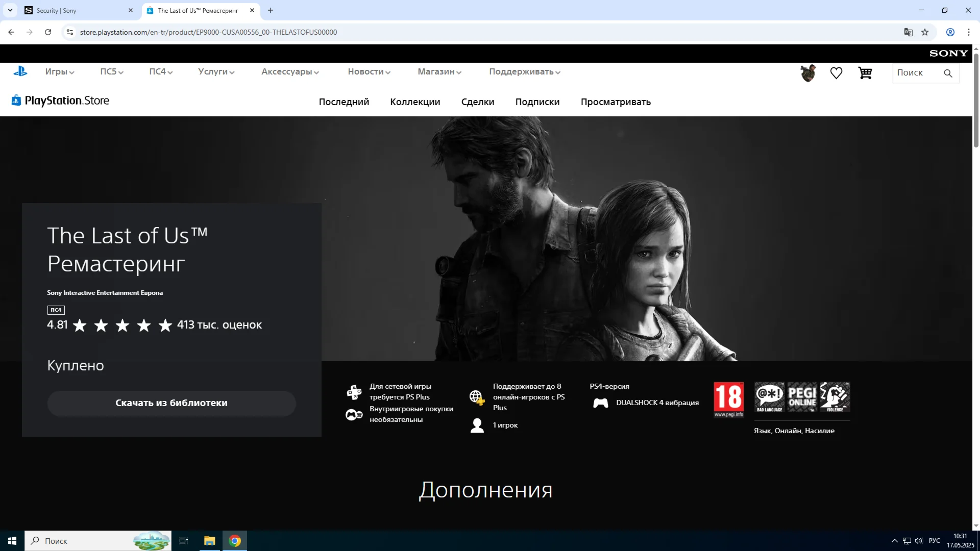980x551 pixels.
Task: Open the Сделки store section
Action: click(x=478, y=102)
